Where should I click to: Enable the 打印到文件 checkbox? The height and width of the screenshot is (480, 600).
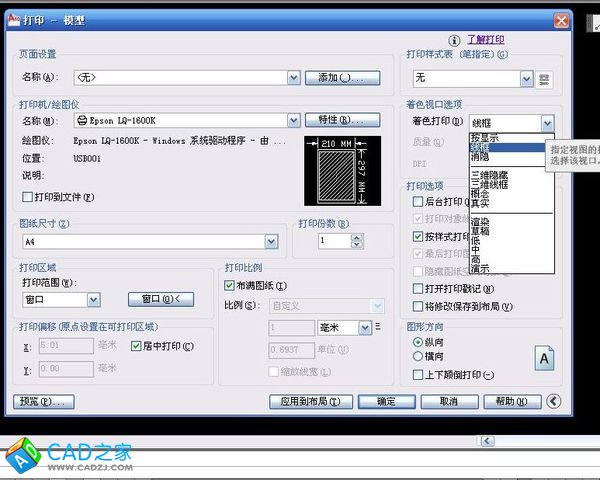tap(28, 198)
